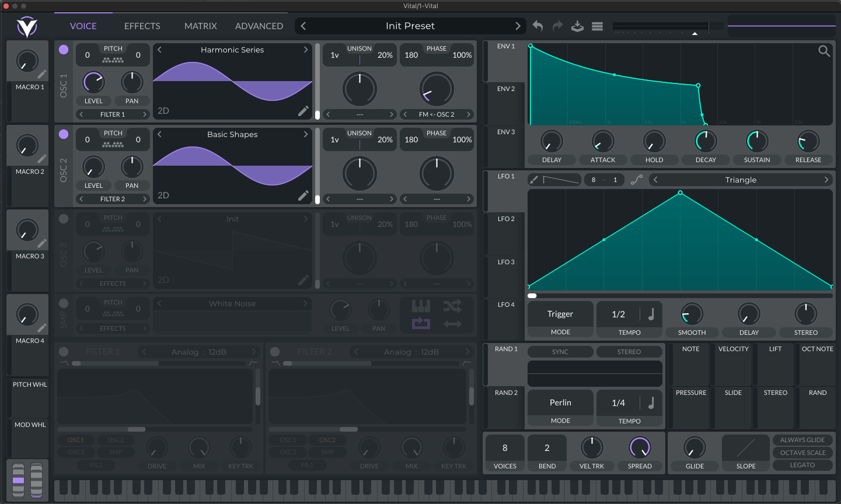The height and width of the screenshot is (504, 841).
Task: Click the ENV 1 magnifier zoom icon
Action: 824,51
